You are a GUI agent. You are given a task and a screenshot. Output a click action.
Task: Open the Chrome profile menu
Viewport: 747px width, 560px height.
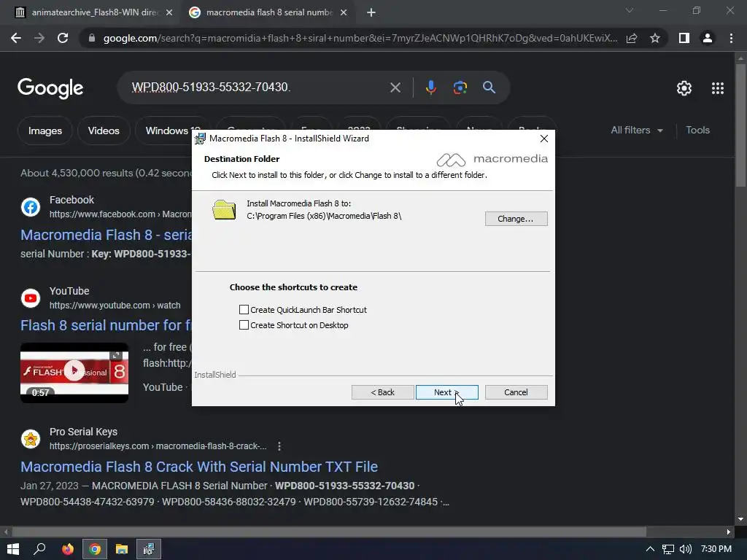tap(708, 38)
